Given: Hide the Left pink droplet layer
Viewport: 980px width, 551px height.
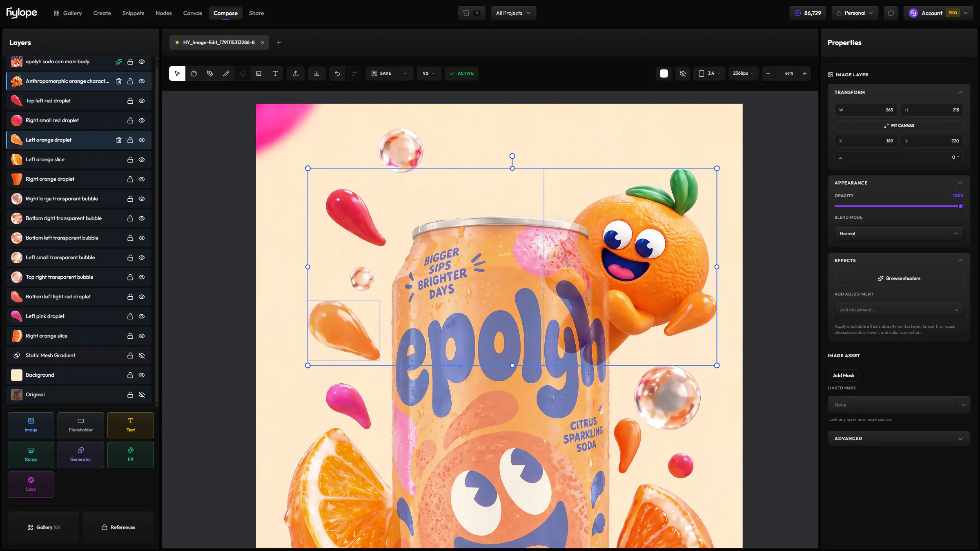Looking at the screenshot, I should [x=142, y=316].
